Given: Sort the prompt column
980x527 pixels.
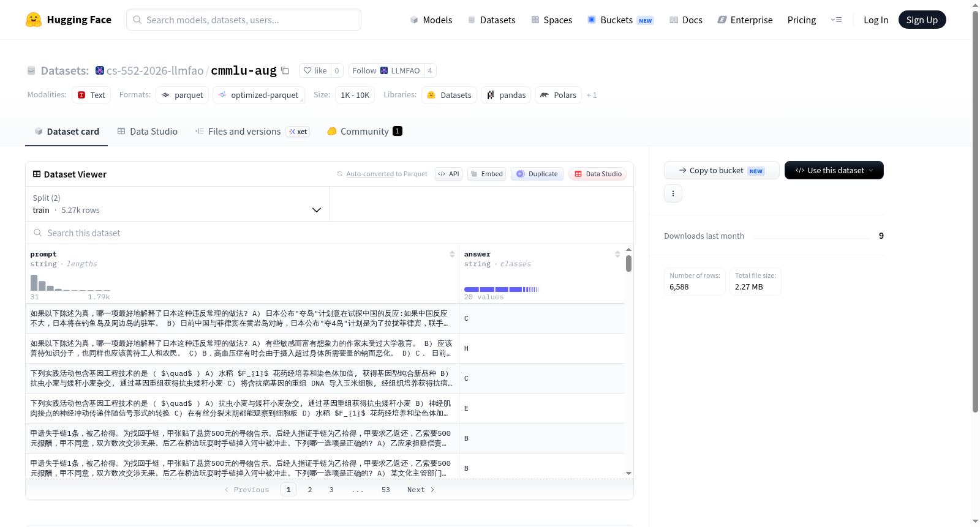Looking at the screenshot, I should tap(452, 254).
